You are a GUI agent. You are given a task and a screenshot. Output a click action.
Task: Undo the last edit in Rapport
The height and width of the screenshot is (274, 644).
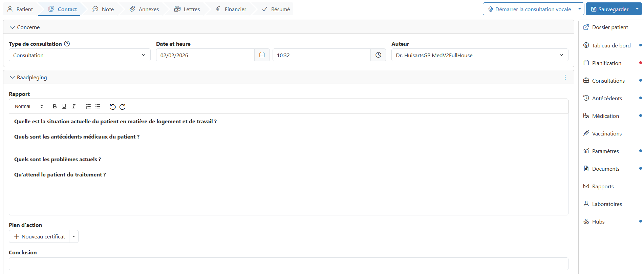(x=113, y=107)
